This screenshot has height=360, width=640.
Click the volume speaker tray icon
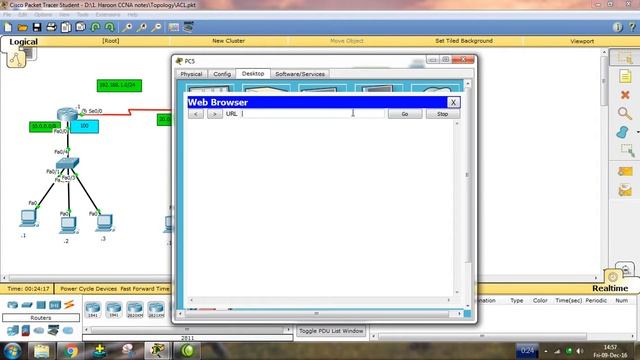point(580,351)
